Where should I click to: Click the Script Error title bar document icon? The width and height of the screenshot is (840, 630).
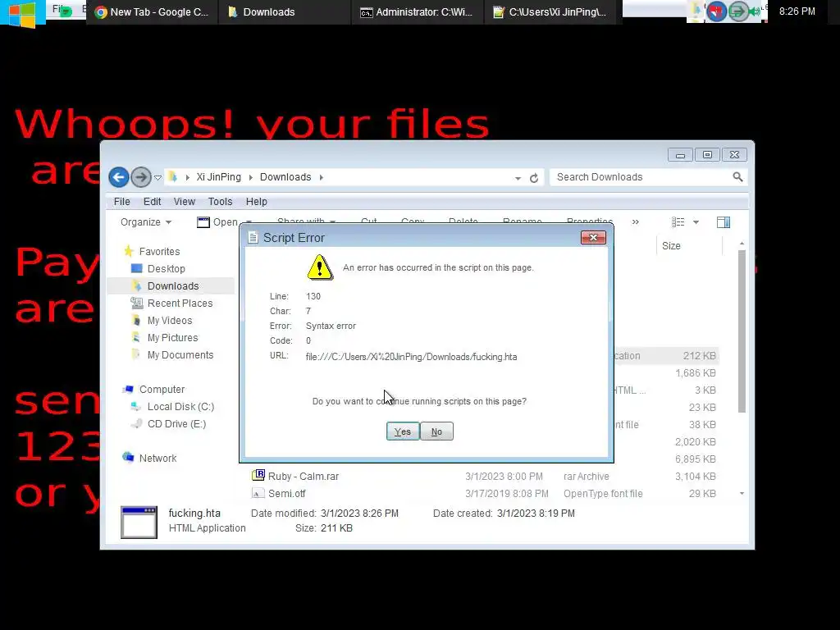(x=253, y=237)
